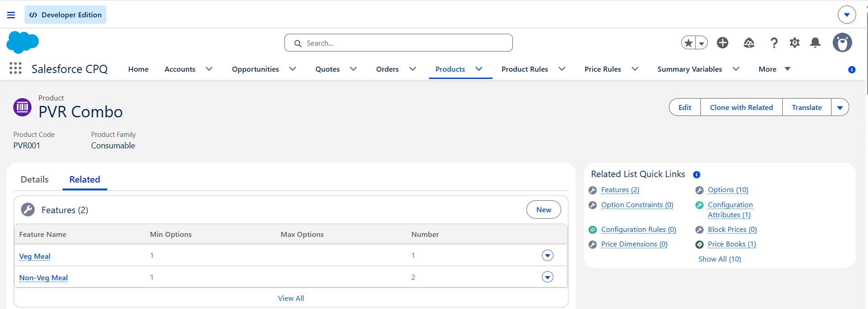This screenshot has height=309, width=868.
Task: Click the icon next to Block Prices (0)
Action: 700,230
